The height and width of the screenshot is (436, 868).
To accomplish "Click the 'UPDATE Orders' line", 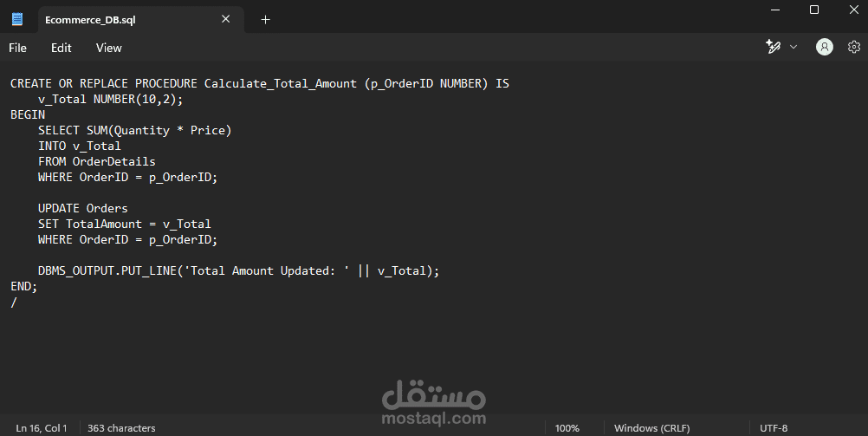I will coord(82,208).
